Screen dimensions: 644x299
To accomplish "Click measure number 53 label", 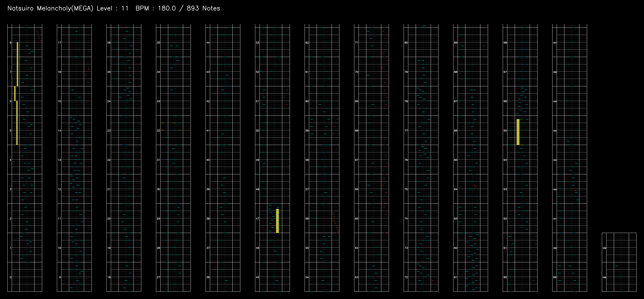I will coord(257,43).
